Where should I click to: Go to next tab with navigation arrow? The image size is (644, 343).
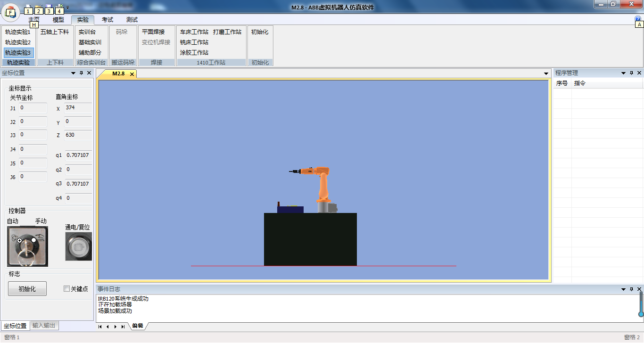tap(116, 326)
